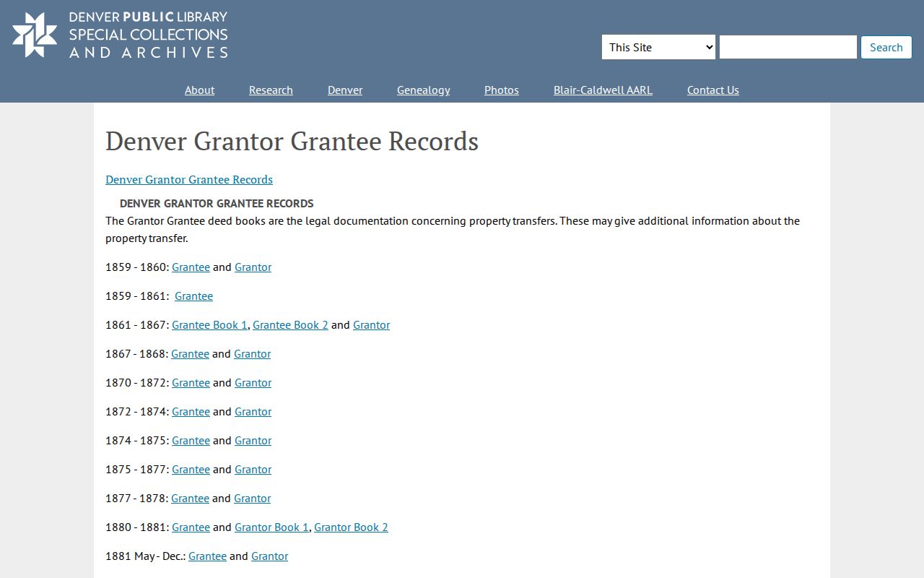Open the 1859 - 1861 Grantee link
This screenshot has height=578, width=924.
click(x=193, y=296)
